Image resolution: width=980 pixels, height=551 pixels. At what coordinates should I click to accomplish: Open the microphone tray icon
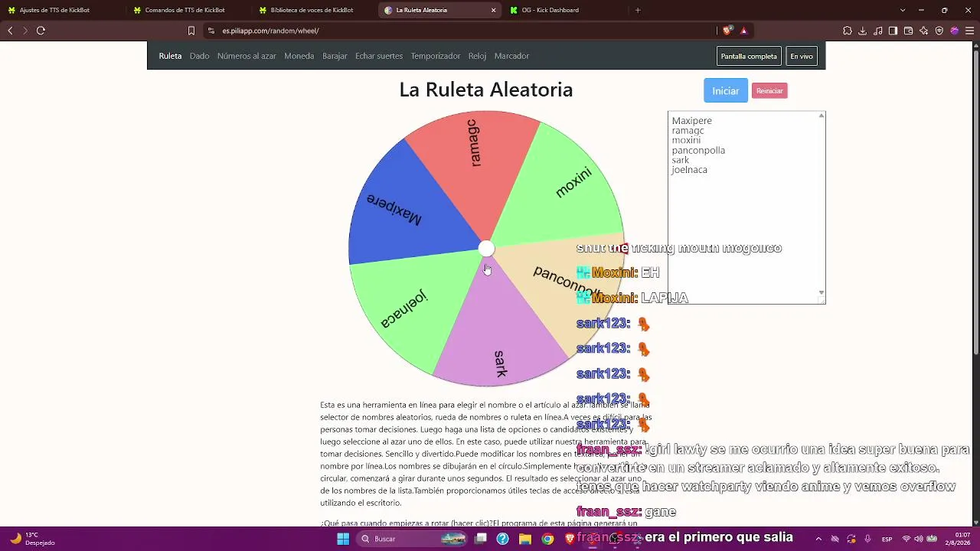click(867, 539)
